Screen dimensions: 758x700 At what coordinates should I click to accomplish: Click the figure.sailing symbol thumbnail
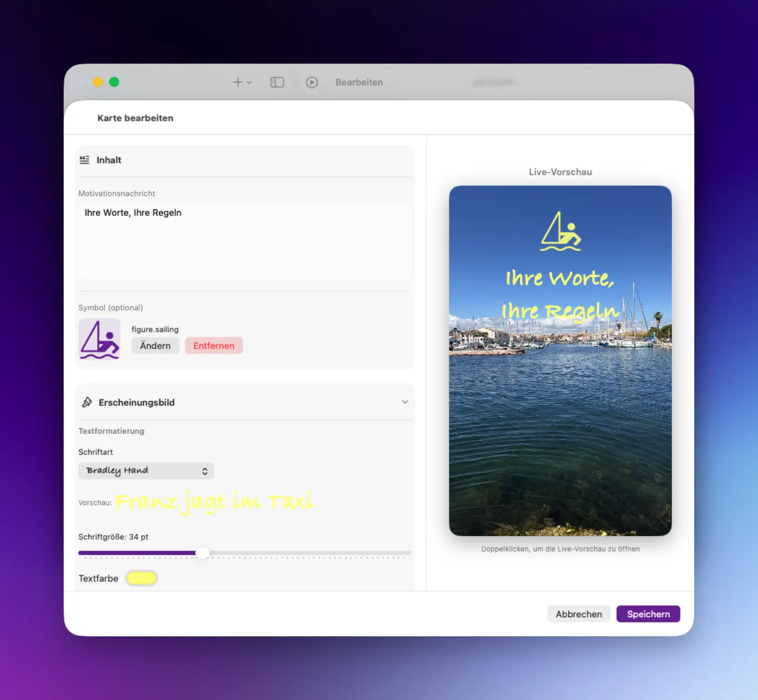point(100,339)
